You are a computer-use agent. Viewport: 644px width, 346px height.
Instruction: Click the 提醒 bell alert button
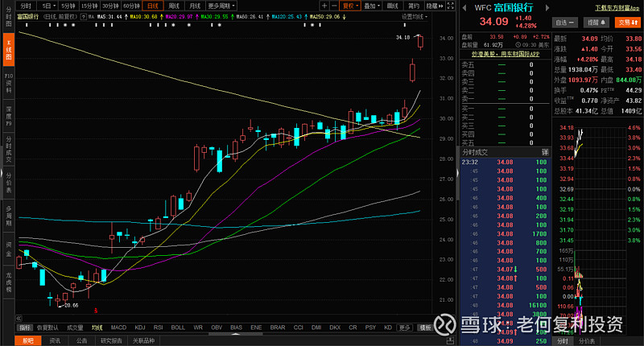[x=596, y=23]
